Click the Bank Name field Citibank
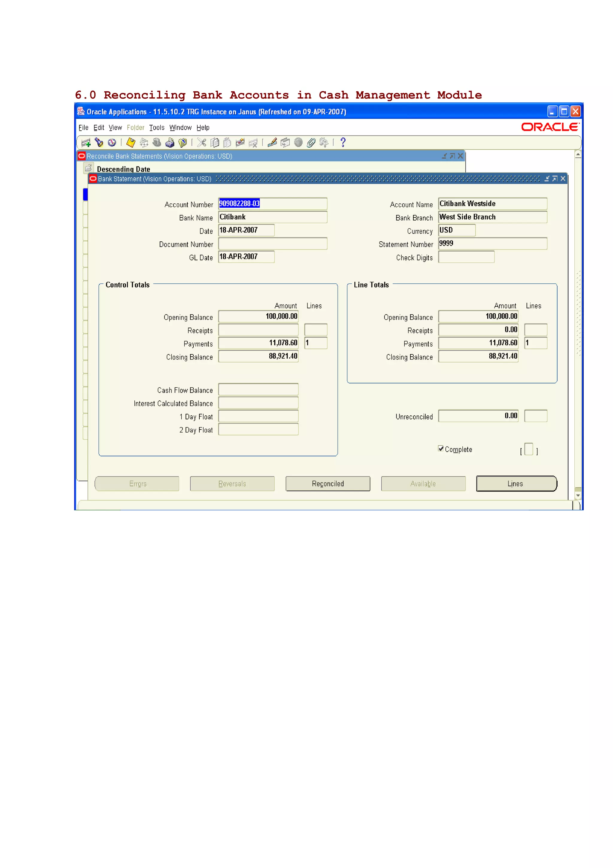 point(273,217)
